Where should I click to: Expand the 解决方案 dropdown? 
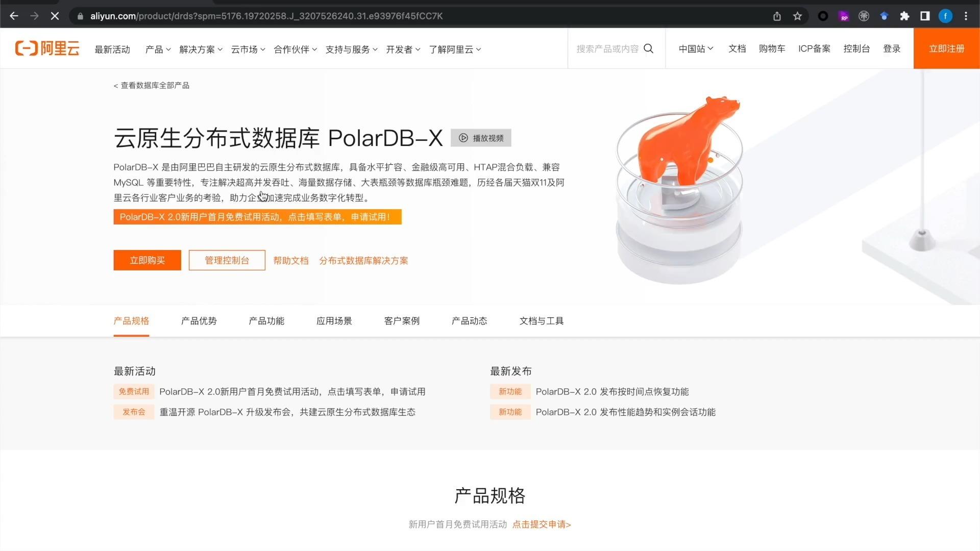[201, 49]
